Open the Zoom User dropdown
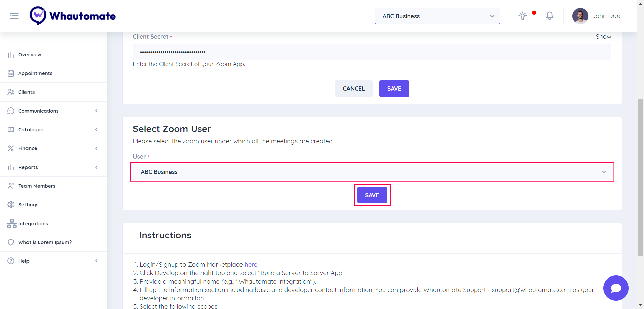This screenshot has width=644, height=309. pyautogui.click(x=372, y=172)
